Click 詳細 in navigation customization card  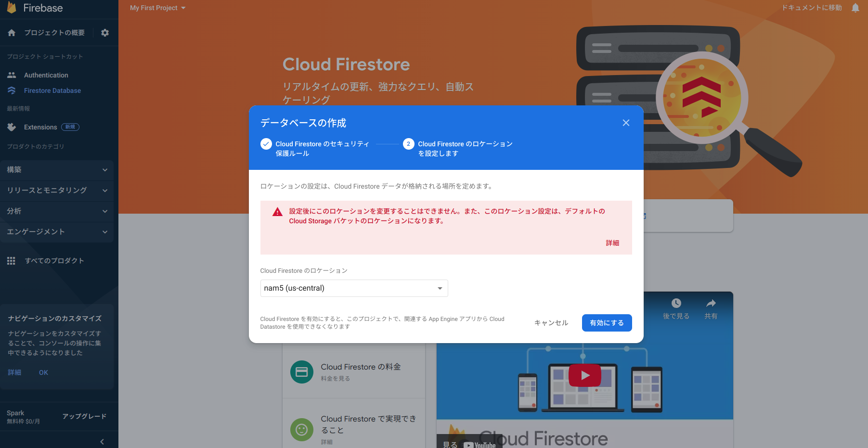pos(14,372)
